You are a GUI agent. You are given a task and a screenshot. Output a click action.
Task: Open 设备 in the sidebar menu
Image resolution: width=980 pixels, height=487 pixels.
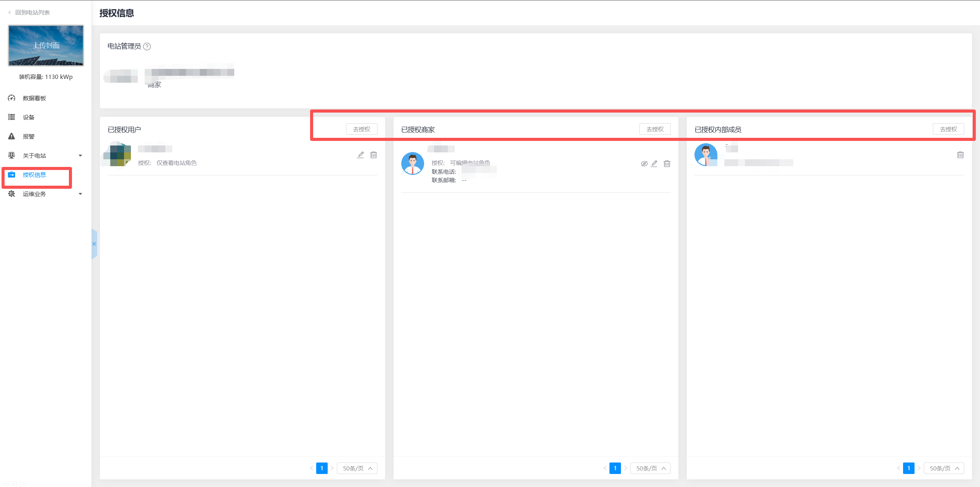[28, 117]
